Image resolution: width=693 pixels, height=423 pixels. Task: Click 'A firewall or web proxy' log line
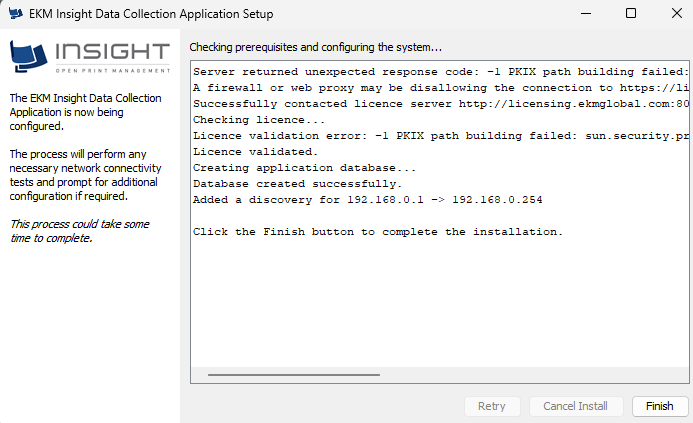pyautogui.click(x=441, y=88)
